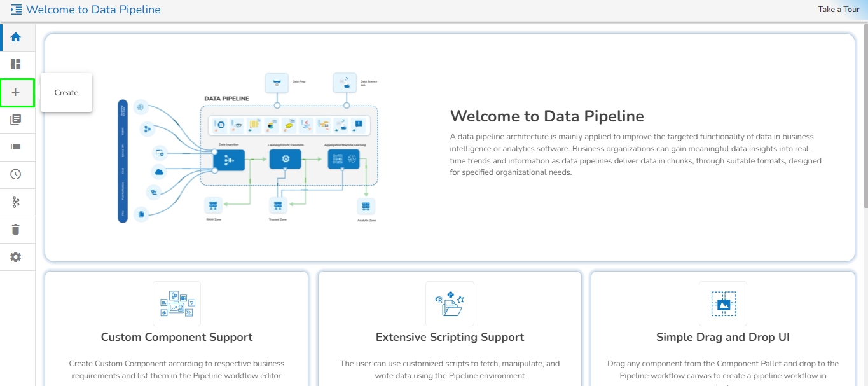The width and height of the screenshot is (868, 386).
Task: Open the list view icon in sidebar
Action: (x=16, y=147)
